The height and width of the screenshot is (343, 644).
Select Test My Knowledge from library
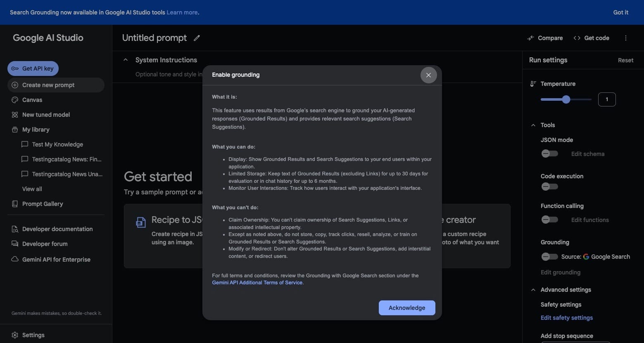[x=57, y=144]
